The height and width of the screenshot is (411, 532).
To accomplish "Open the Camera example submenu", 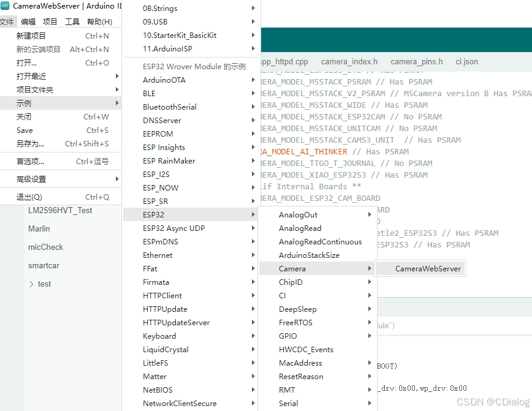I will click(317, 268).
